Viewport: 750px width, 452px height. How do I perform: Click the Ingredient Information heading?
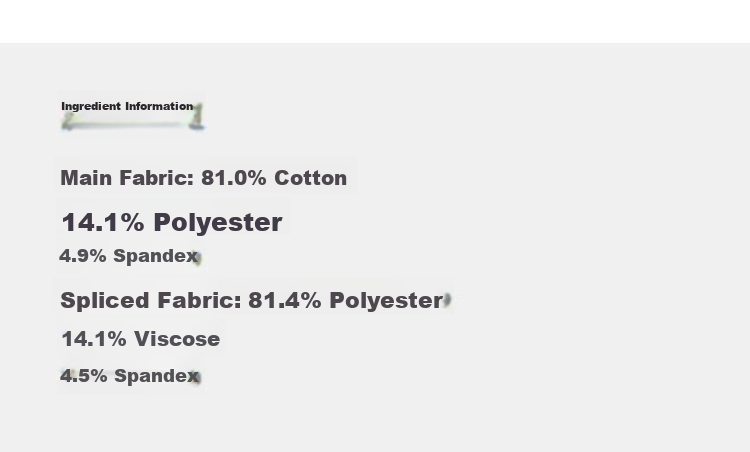(x=127, y=106)
